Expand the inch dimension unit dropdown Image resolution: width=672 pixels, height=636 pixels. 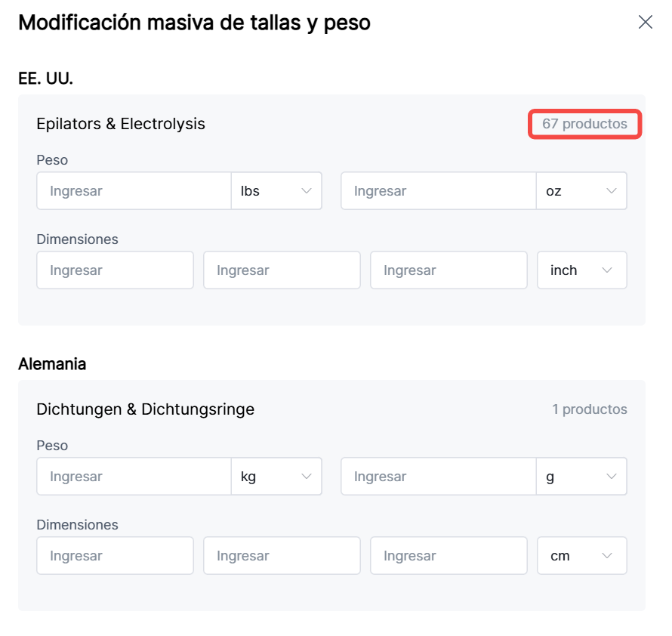[x=581, y=270]
